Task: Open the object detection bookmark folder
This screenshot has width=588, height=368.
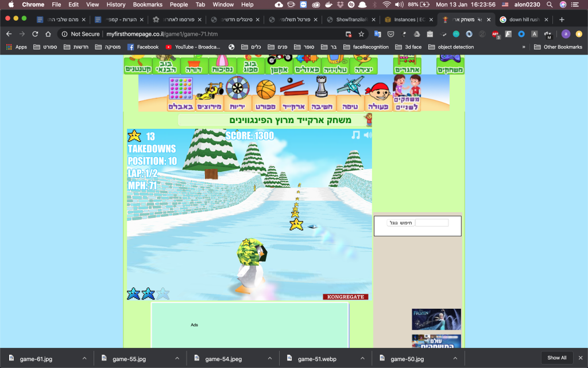Action: point(451,47)
